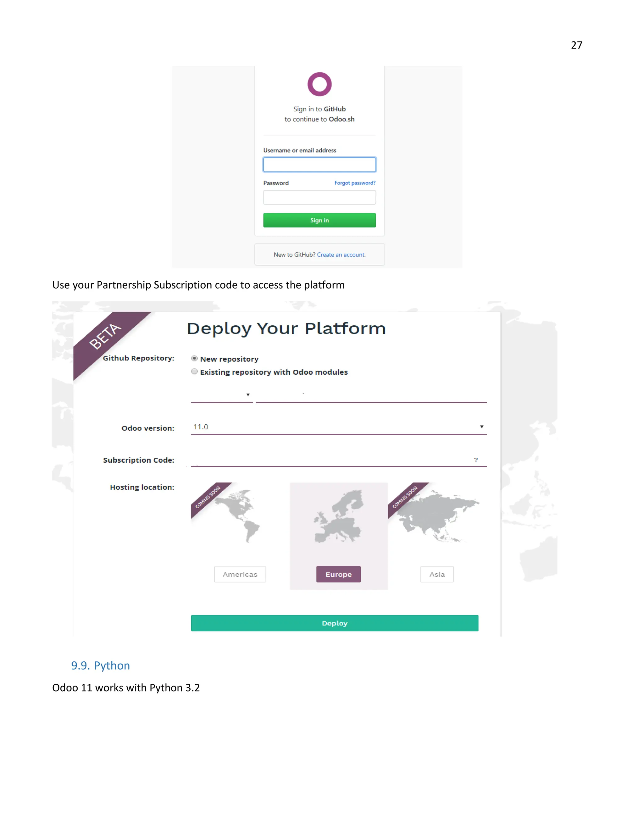Click the Github Repository: label
Viewport: 644px width, 833px height.
pyautogui.click(x=138, y=358)
